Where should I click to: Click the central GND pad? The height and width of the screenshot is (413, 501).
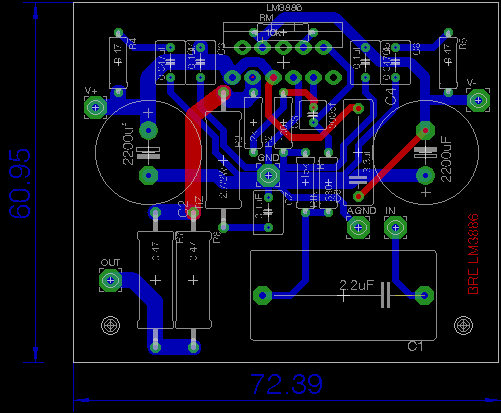tap(268, 175)
